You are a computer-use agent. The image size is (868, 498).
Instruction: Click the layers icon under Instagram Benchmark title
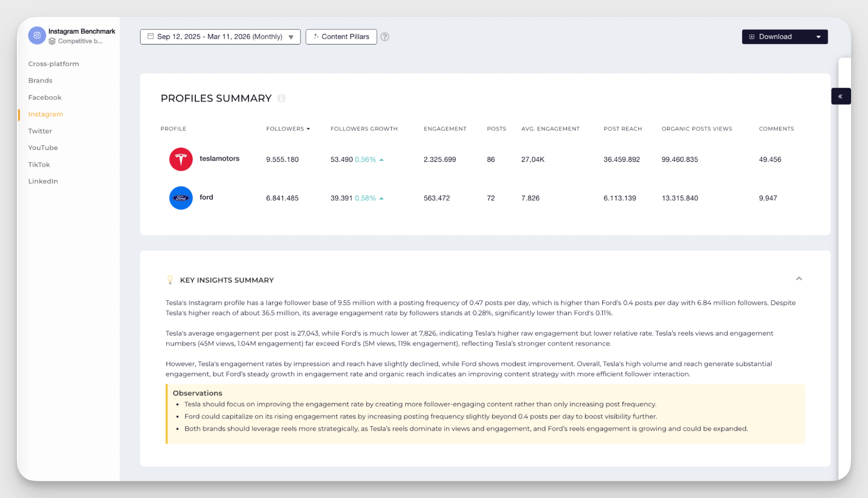click(x=53, y=41)
